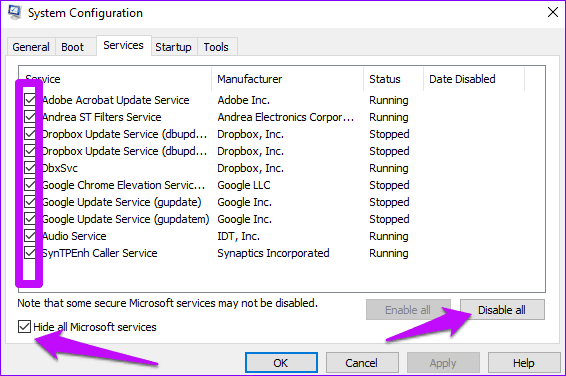Click the grayed Enable all button
Image resolution: width=566 pixels, height=376 pixels.
pyautogui.click(x=408, y=310)
